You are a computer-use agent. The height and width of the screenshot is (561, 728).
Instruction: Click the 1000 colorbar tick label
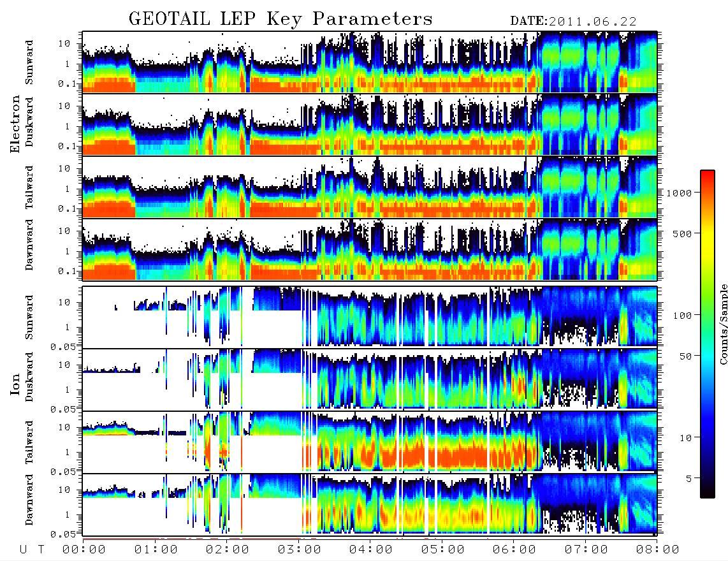point(679,193)
